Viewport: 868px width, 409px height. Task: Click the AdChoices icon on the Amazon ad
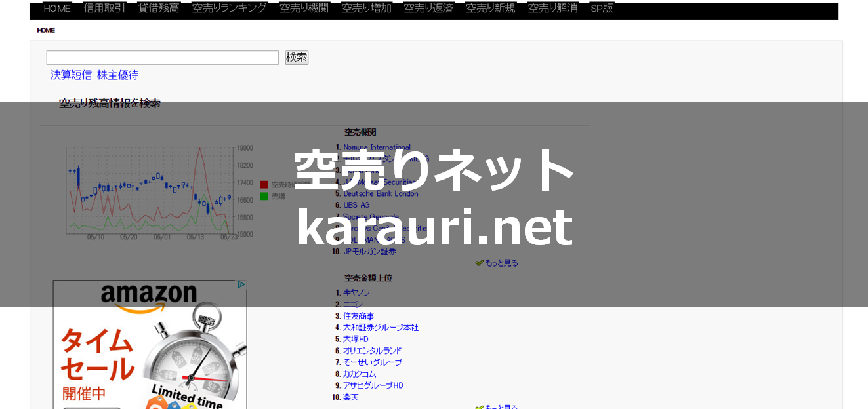[241, 284]
